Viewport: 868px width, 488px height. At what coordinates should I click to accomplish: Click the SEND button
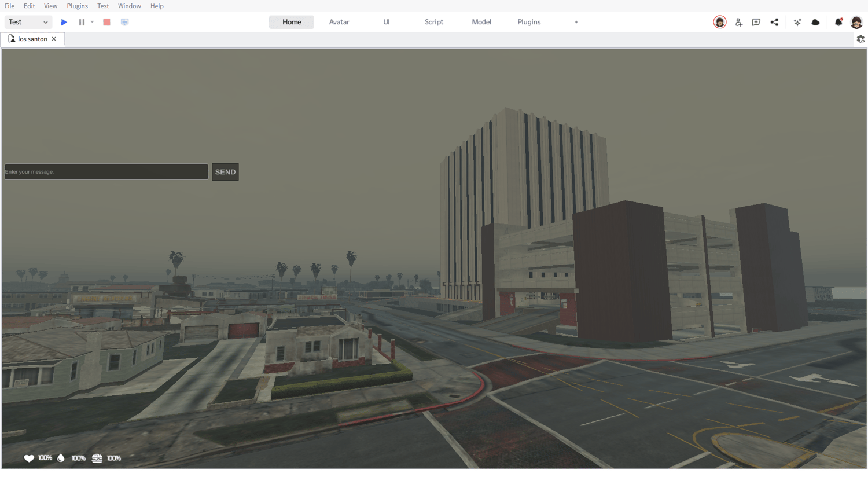[x=225, y=172]
